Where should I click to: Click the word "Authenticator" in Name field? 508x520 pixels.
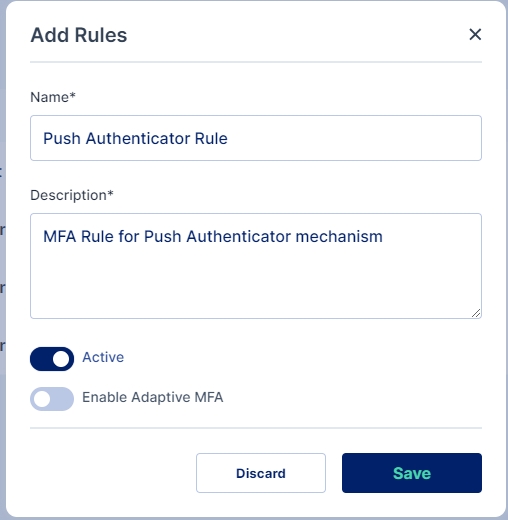(138, 138)
